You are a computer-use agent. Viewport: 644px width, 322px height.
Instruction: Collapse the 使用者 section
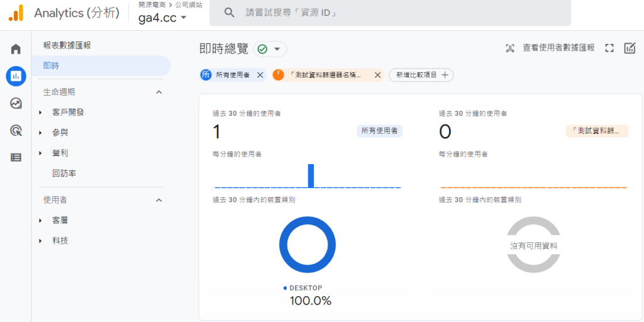point(159,201)
